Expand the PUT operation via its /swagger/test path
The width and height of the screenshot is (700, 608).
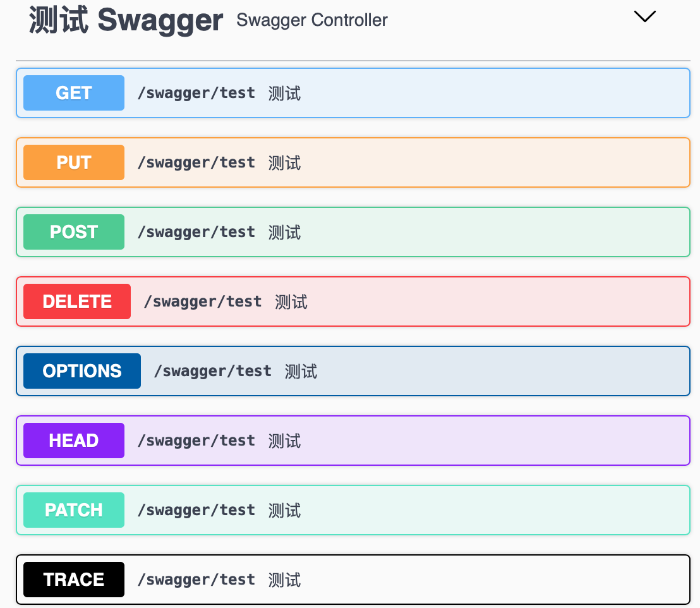click(x=196, y=162)
